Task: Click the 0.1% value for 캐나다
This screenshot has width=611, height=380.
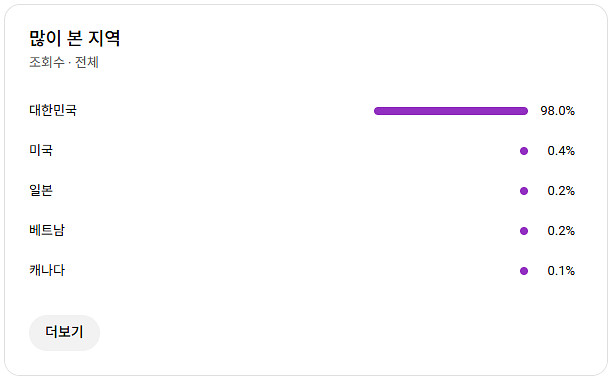Action: (561, 271)
